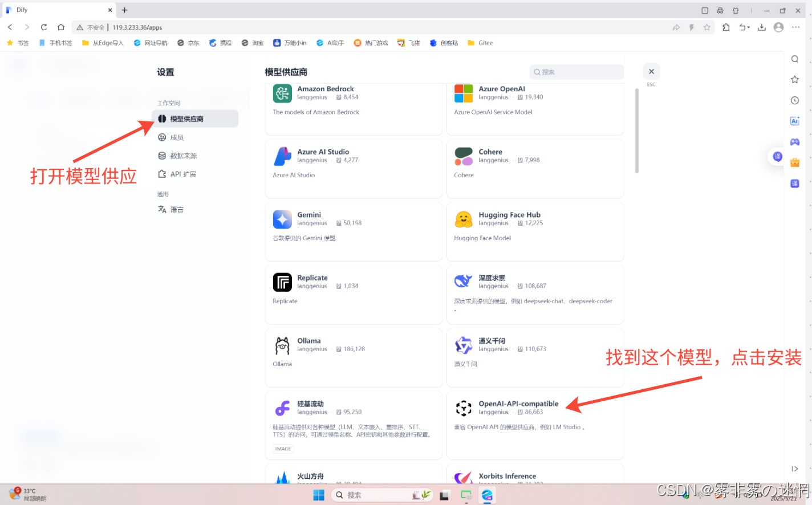Click the 通义千问 logo icon

pos(464,345)
